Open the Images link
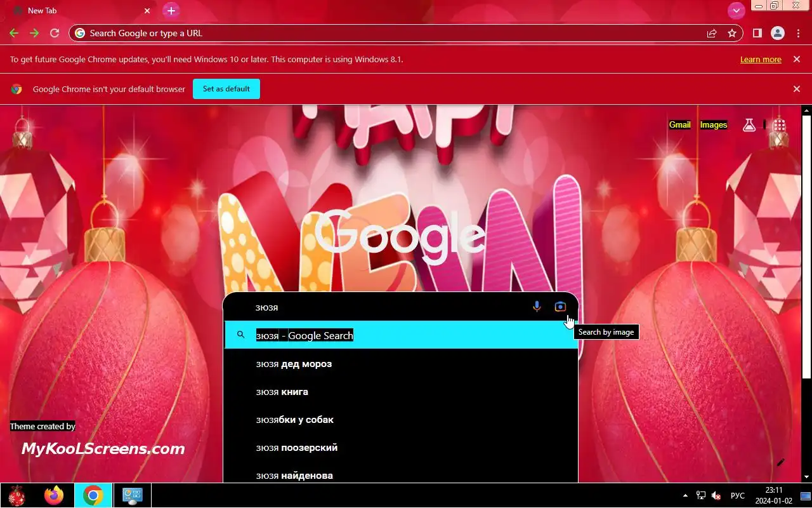 (714, 125)
